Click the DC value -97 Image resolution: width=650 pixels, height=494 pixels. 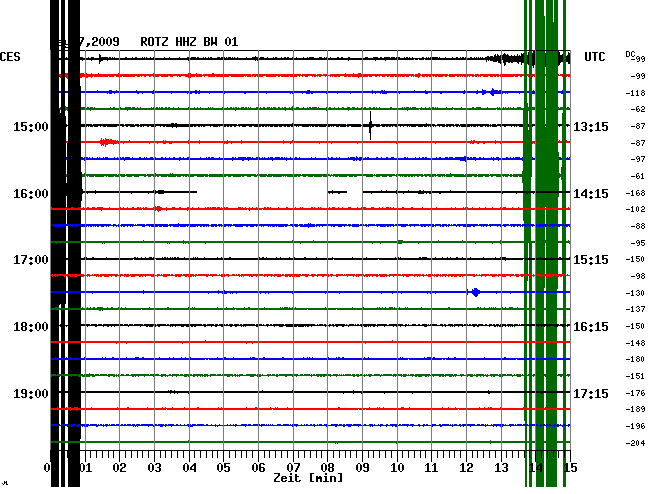[x=638, y=160]
